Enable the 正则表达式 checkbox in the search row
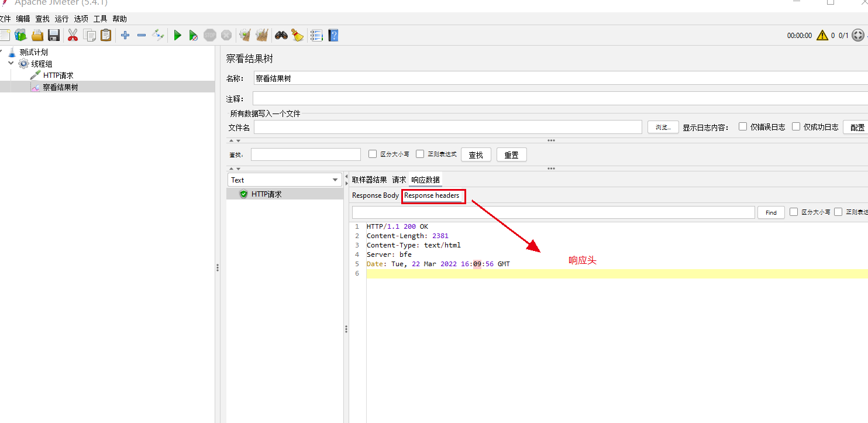 click(420, 154)
